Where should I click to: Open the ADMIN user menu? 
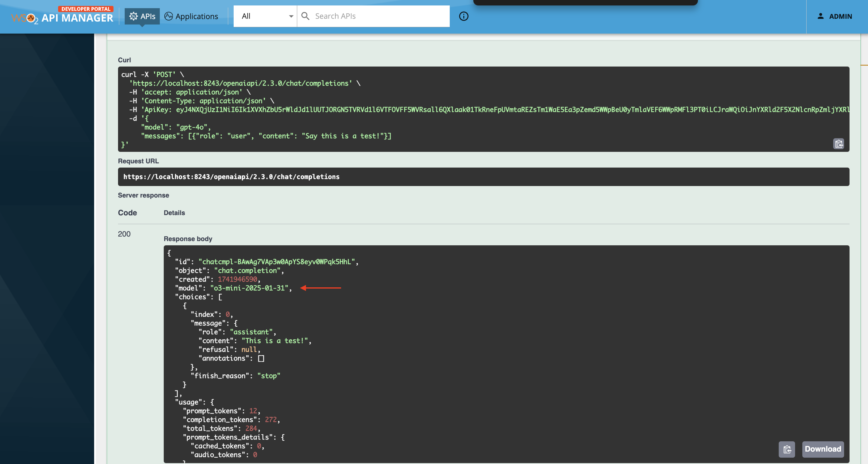click(835, 16)
